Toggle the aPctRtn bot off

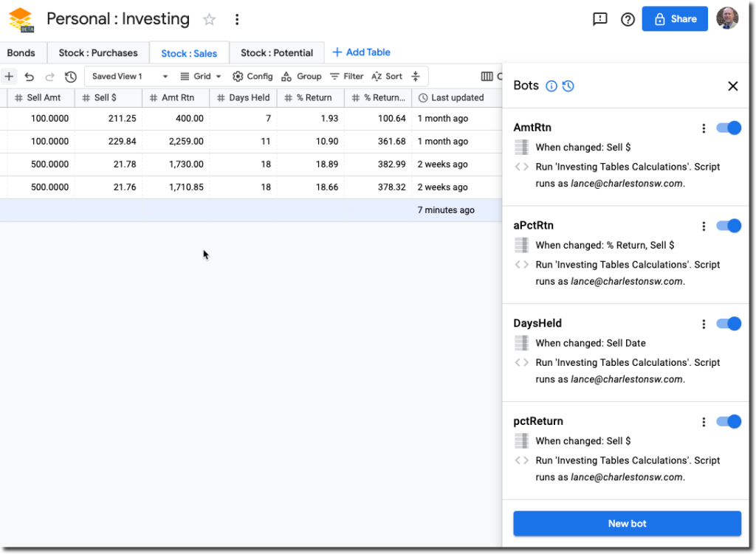[x=729, y=226]
